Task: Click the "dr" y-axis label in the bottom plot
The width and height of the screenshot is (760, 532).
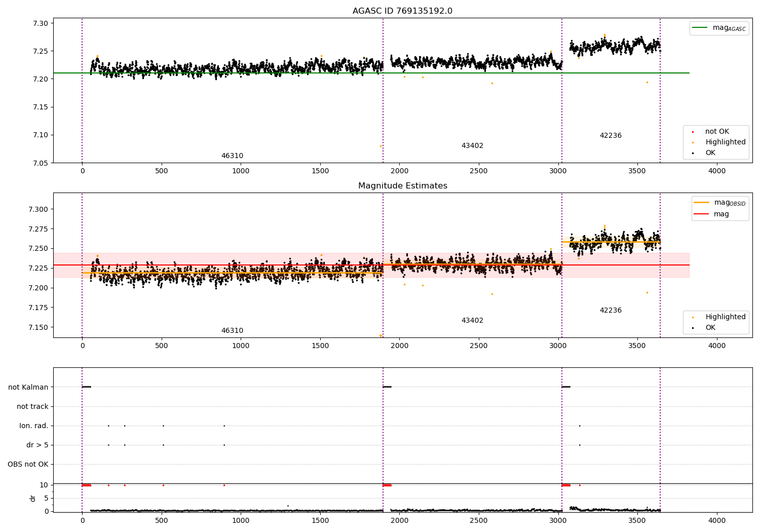Action: click(x=33, y=499)
